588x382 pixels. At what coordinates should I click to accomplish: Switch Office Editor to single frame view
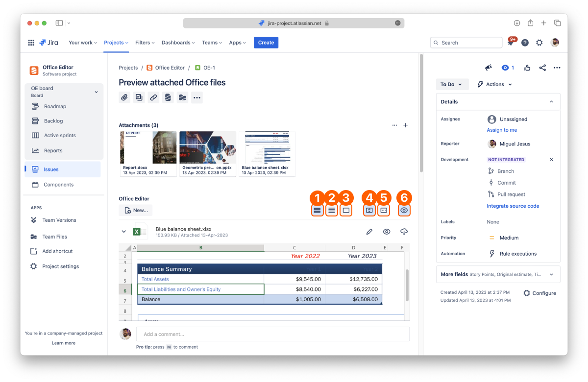coord(346,210)
